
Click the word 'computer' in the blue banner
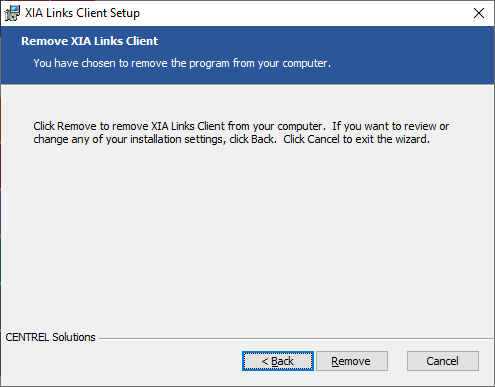(305, 63)
